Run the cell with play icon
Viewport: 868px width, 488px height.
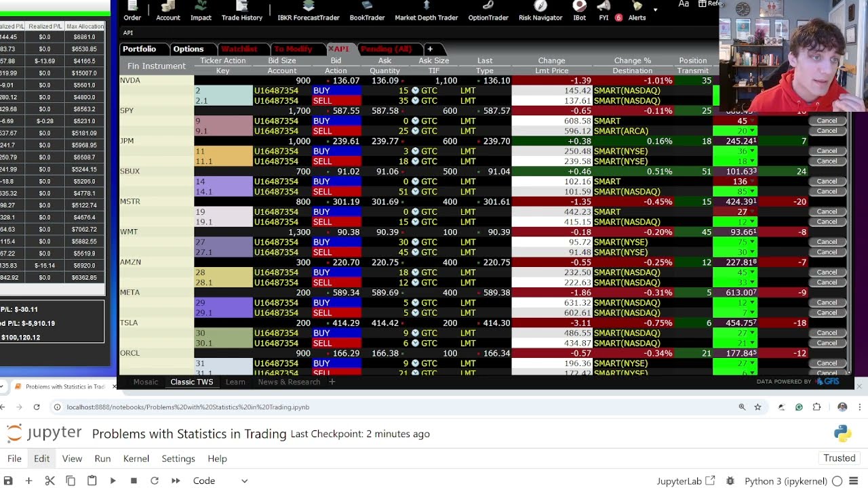(x=113, y=481)
